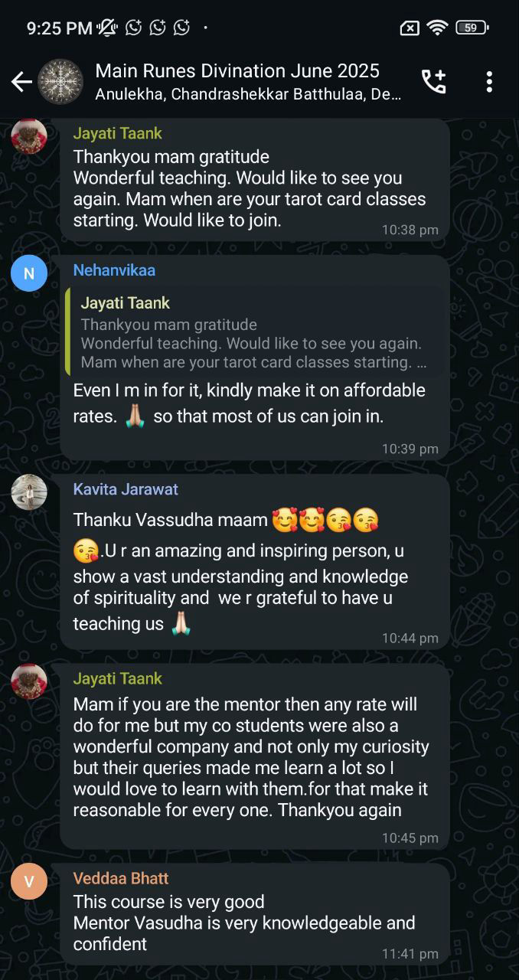Tap the WiFi icon in status bar
519x980 pixels.
437,28
